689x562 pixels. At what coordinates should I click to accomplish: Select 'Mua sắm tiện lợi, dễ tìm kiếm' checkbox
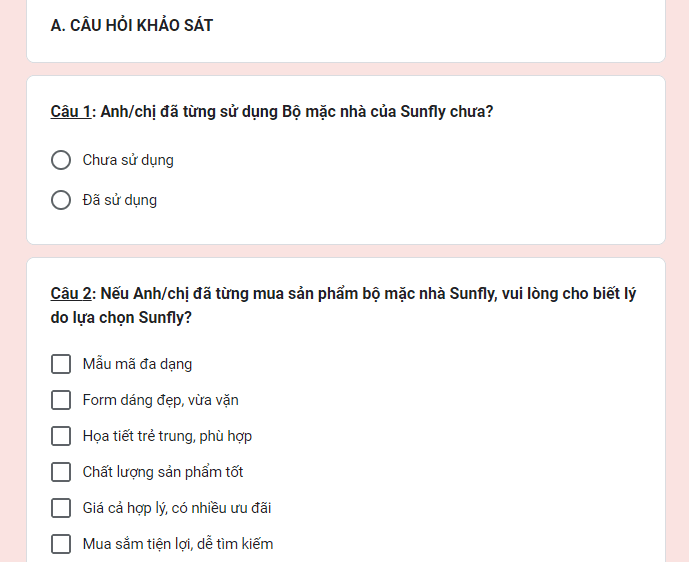pyautogui.click(x=61, y=544)
